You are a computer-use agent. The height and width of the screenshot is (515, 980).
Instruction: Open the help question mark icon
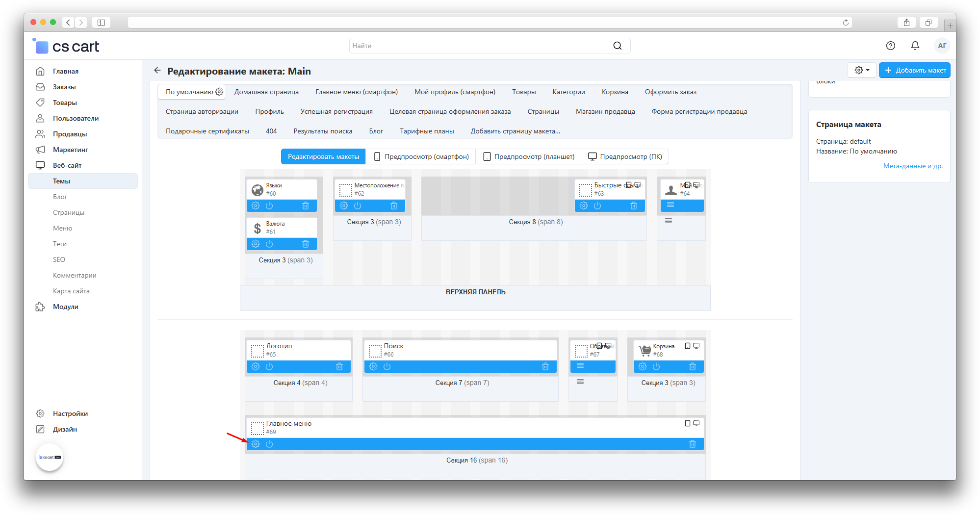890,46
